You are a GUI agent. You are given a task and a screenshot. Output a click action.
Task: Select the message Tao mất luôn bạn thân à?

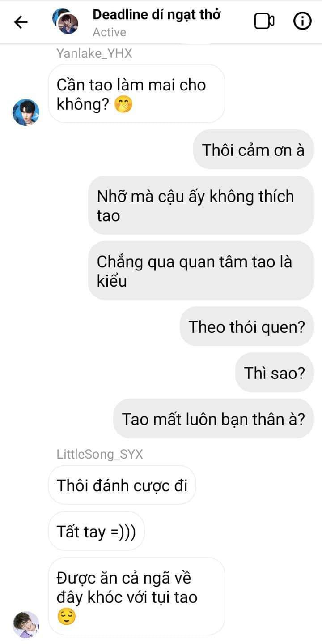click(x=213, y=419)
